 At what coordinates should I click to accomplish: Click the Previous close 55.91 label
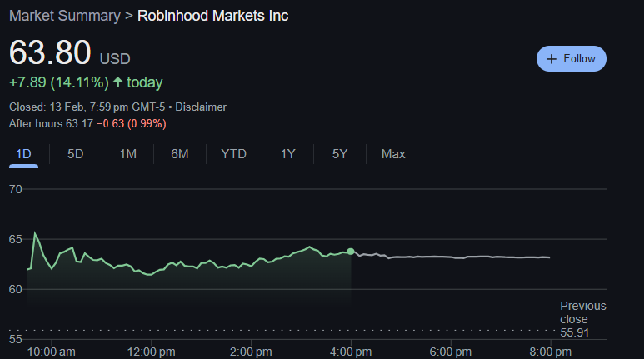point(582,319)
